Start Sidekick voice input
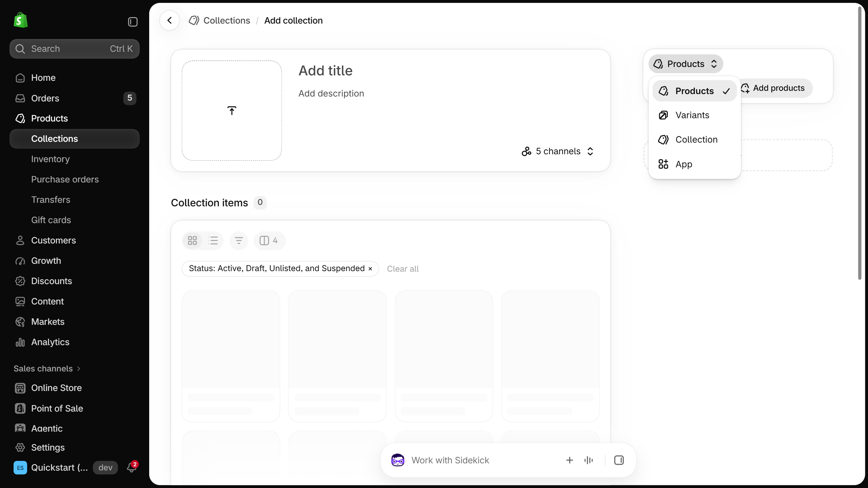Image resolution: width=868 pixels, height=488 pixels. [x=589, y=460]
